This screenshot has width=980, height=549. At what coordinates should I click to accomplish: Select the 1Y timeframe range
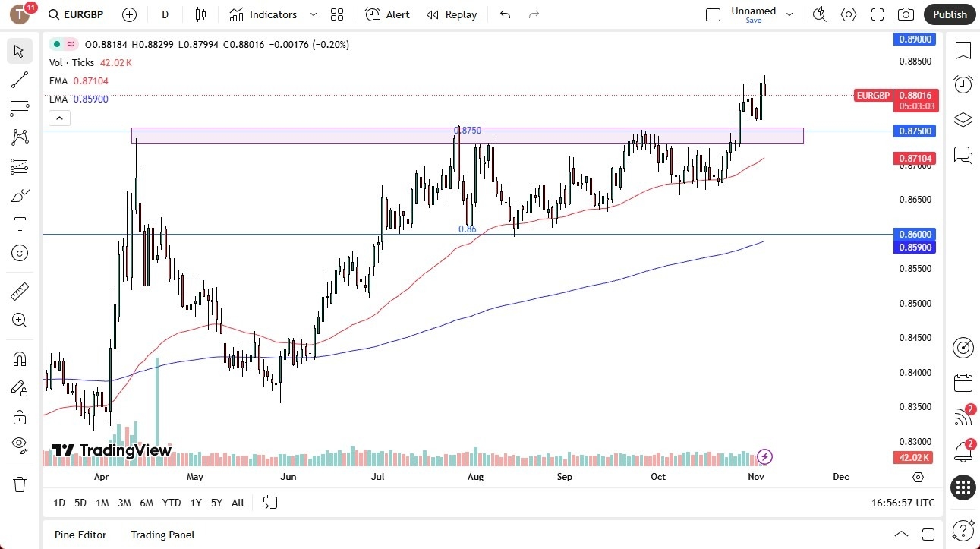195,503
